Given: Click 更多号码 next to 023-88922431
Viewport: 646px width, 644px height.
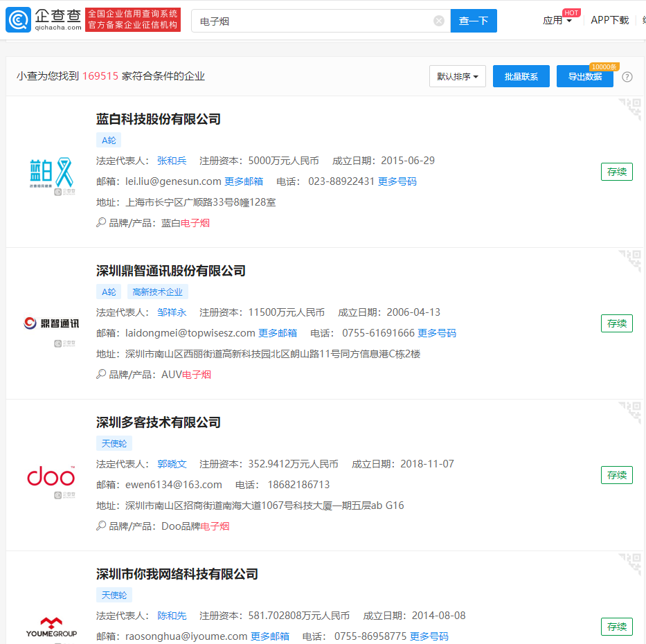Looking at the screenshot, I should [x=397, y=181].
